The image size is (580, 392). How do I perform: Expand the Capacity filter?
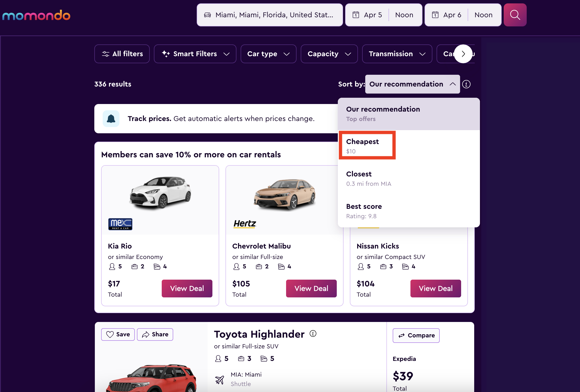tap(329, 54)
